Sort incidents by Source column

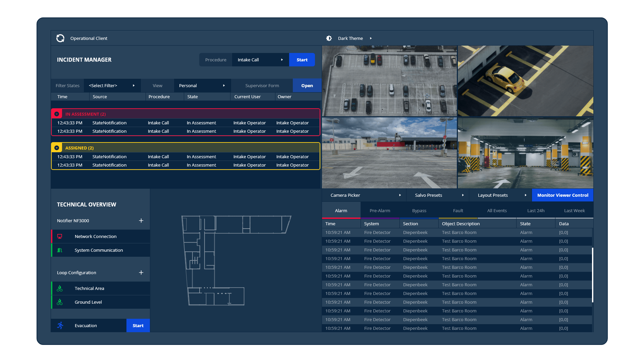pos(117,97)
